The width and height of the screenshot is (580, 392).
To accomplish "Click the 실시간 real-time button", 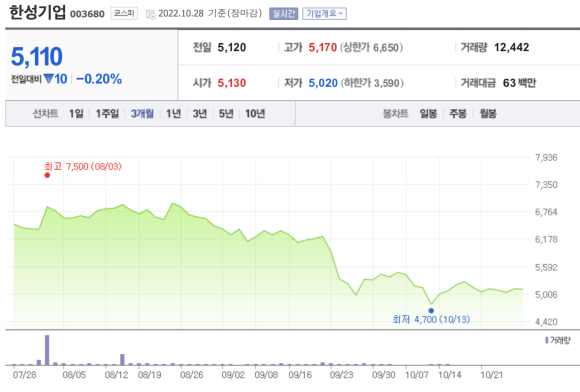I will [283, 14].
